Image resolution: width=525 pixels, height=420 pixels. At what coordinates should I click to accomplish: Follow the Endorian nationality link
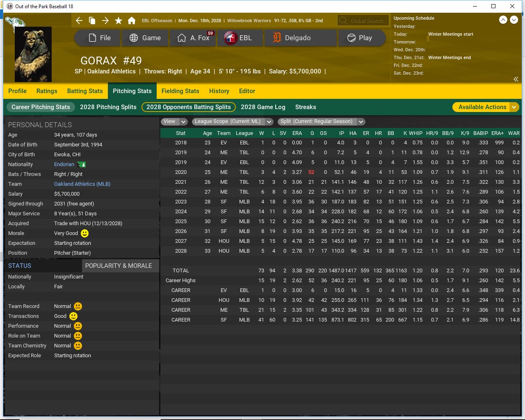(64, 164)
